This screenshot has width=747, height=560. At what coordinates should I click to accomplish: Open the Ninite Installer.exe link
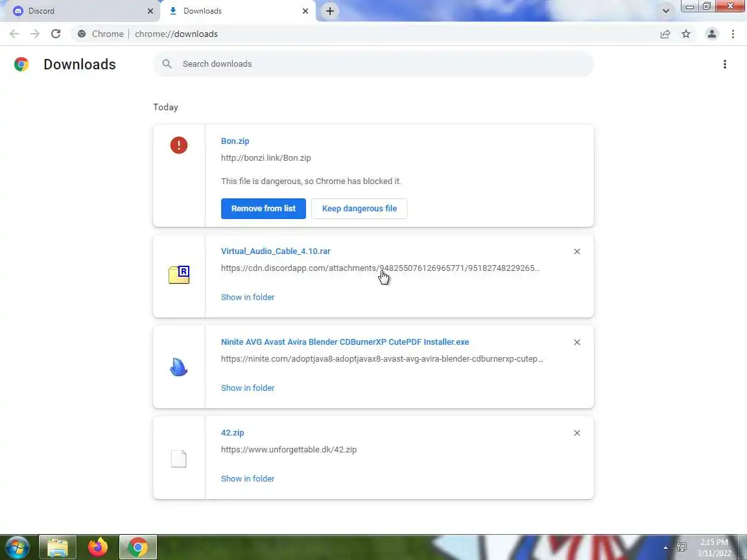tap(345, 342)
